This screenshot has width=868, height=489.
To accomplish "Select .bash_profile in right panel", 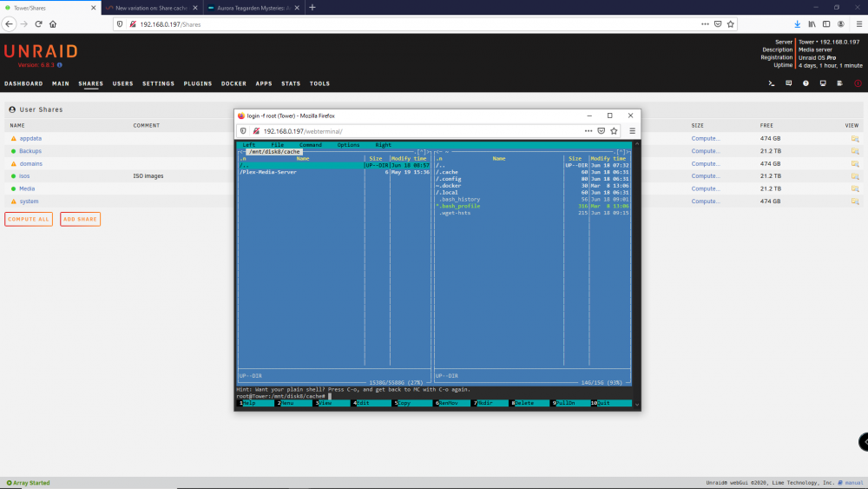I will pos(458,206).
